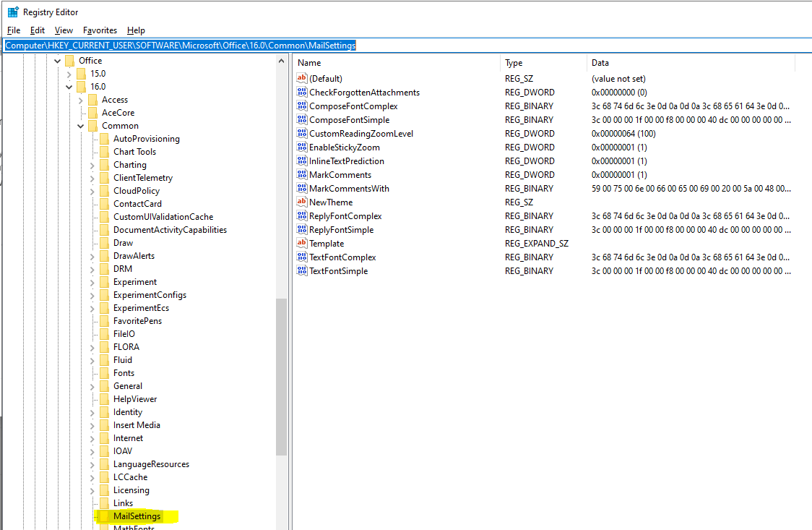The width and height of the screenshot is (812, 530).
Task: Select the FavoritePens key
Action: coord(137,321)
